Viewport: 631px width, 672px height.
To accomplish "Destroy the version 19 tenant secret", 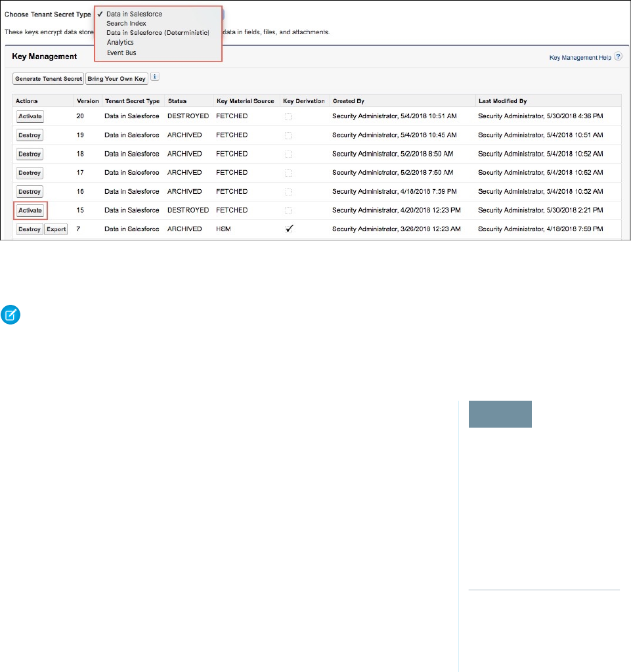I will pos(30,135).
